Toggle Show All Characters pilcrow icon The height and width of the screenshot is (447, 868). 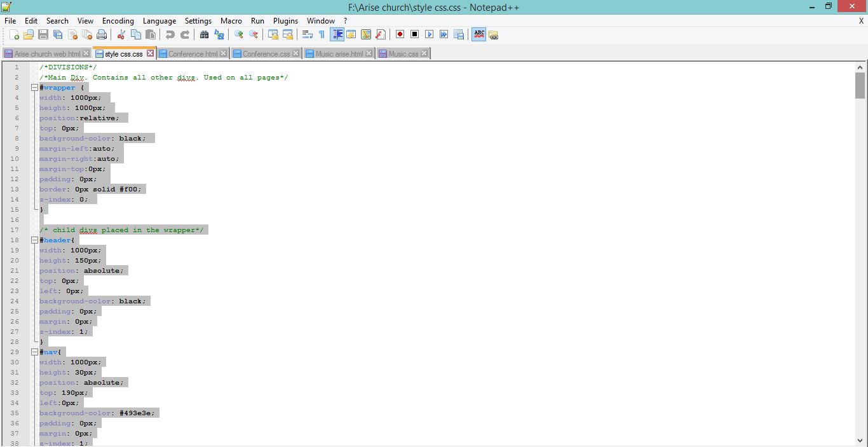(x=322, y=34)
